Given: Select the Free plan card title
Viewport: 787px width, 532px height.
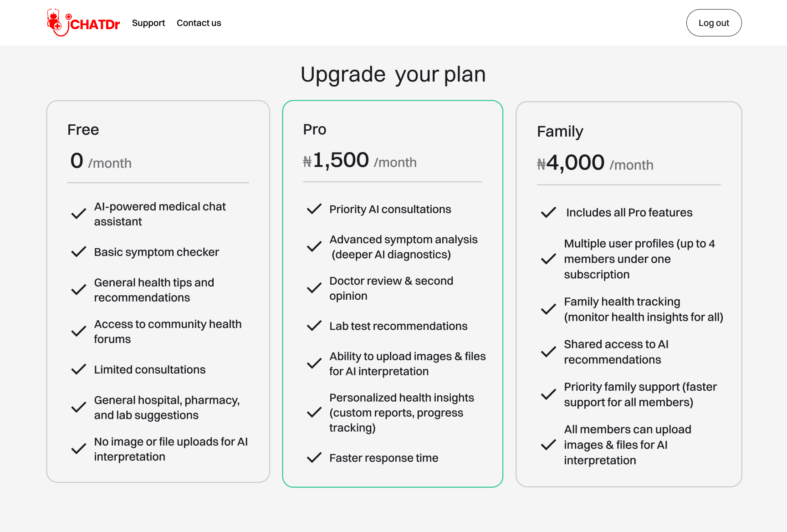Looking at the screenshot, I should click(x=83, y=130).
